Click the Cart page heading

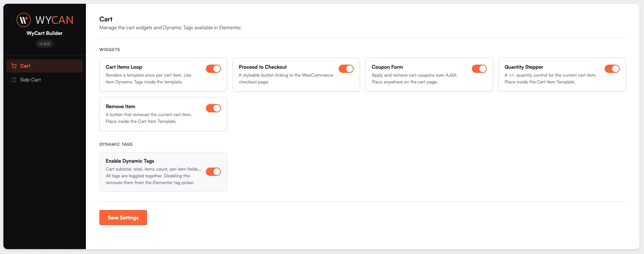click(x=106, y=19)
